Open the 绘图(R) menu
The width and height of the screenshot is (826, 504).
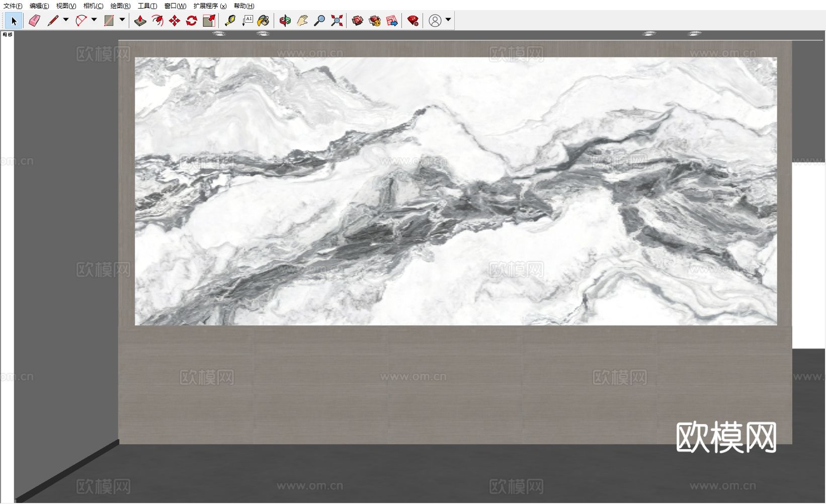(x=120, y=6)
